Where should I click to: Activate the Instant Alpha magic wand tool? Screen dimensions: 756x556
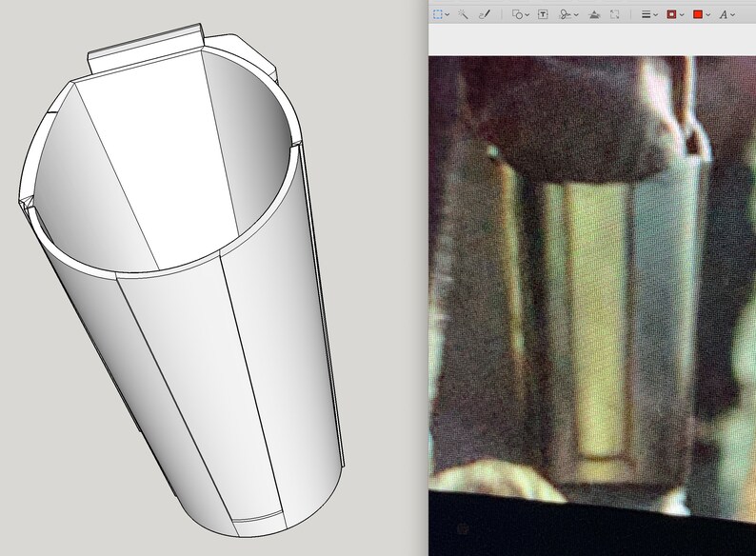click(x=463, y=14)
